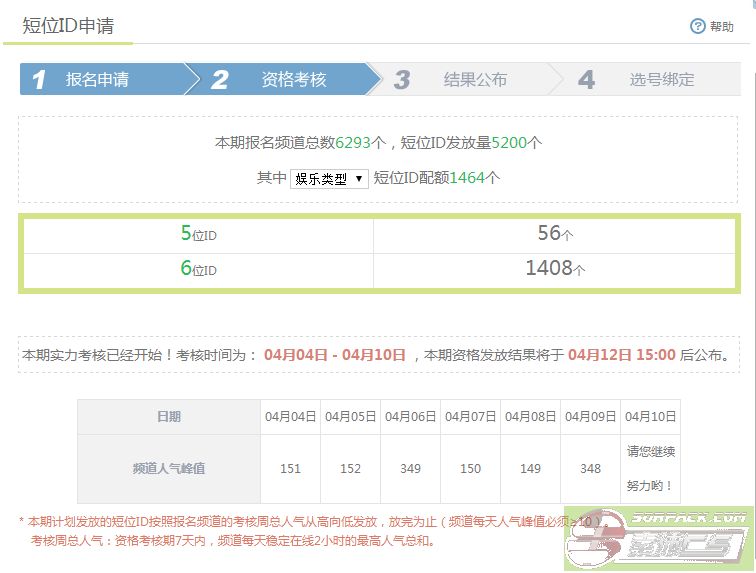The height and width of the screenshot is (573, 756).
Task: Click the 04月08日 column header
Action: pyautogui.click(x=530, y=417)
